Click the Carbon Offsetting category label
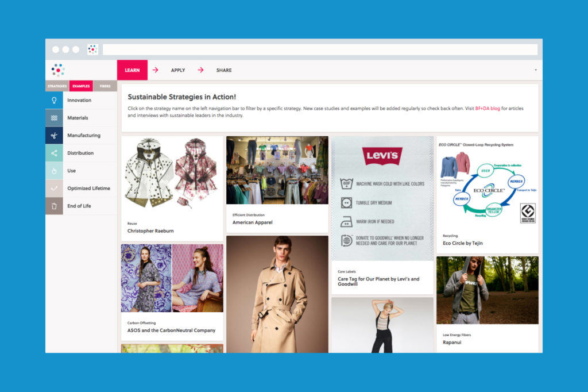This screenshot has height=392, width=588. (141, 323)
